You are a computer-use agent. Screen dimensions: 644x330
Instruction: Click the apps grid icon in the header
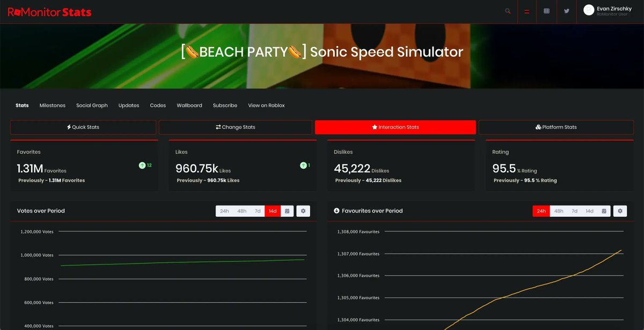546,11
